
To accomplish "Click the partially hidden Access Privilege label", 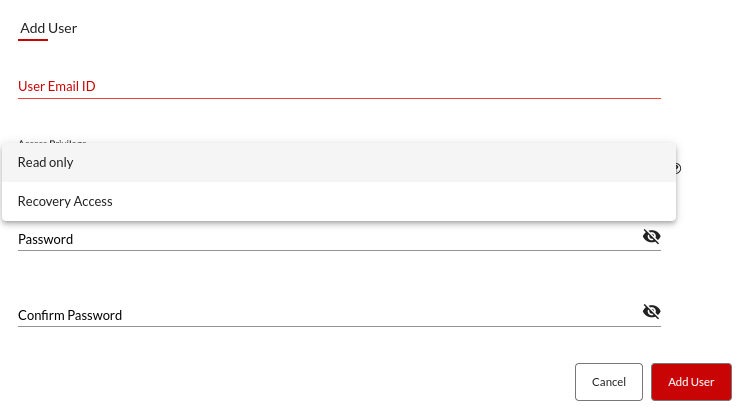I will [53, 142].
